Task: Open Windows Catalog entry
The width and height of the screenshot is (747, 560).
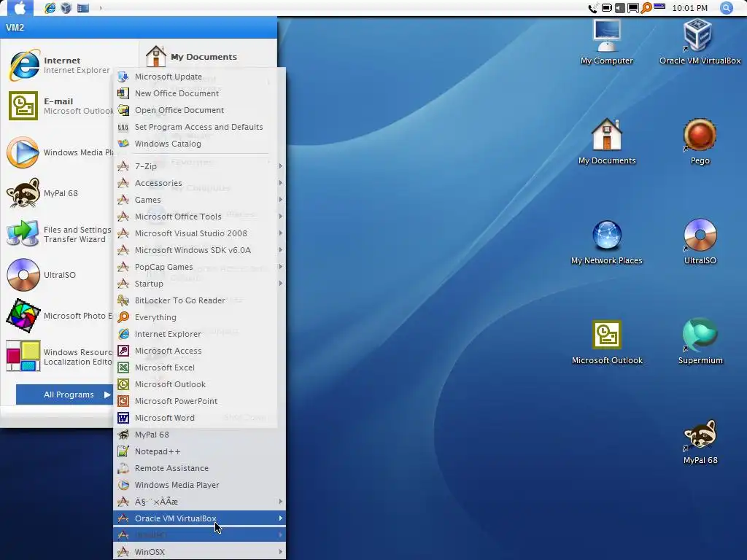Action: coord(199,144)
